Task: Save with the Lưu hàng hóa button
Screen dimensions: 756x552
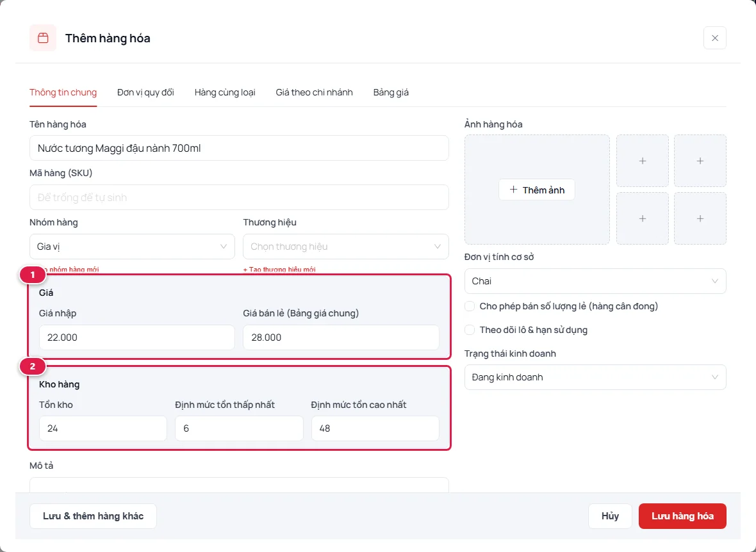Action: [682, 516]
